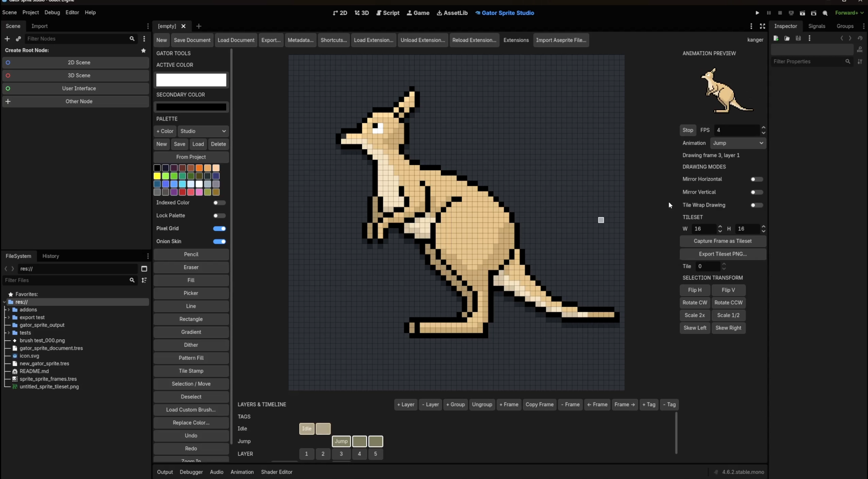Add a new scene tab with plus
This screenshot has width=868, height=479.
[x=199, y=26]
